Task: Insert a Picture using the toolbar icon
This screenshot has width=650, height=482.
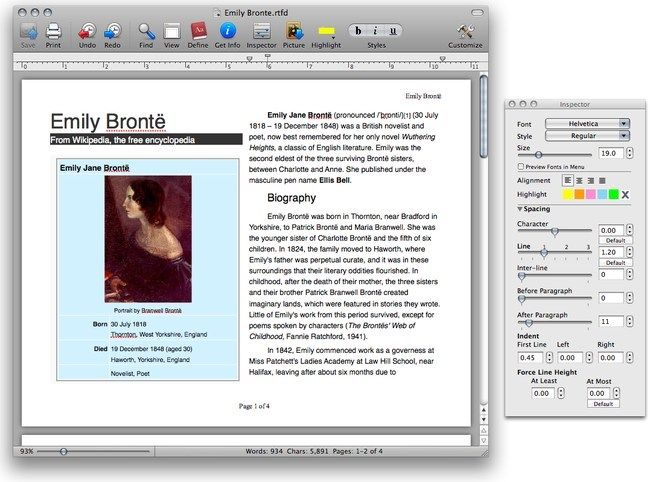Action: click(294, 31)
